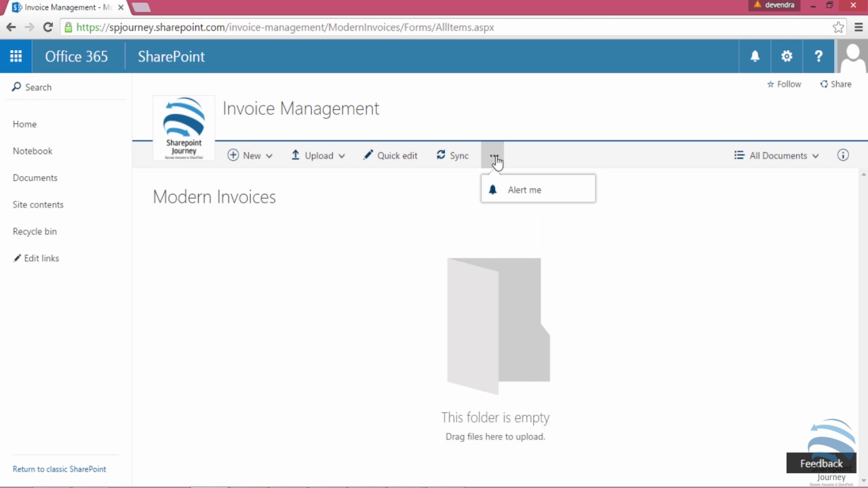Follow the Invoice Management site
Viewport: 868px width, 488px height.
pos(784,83)
